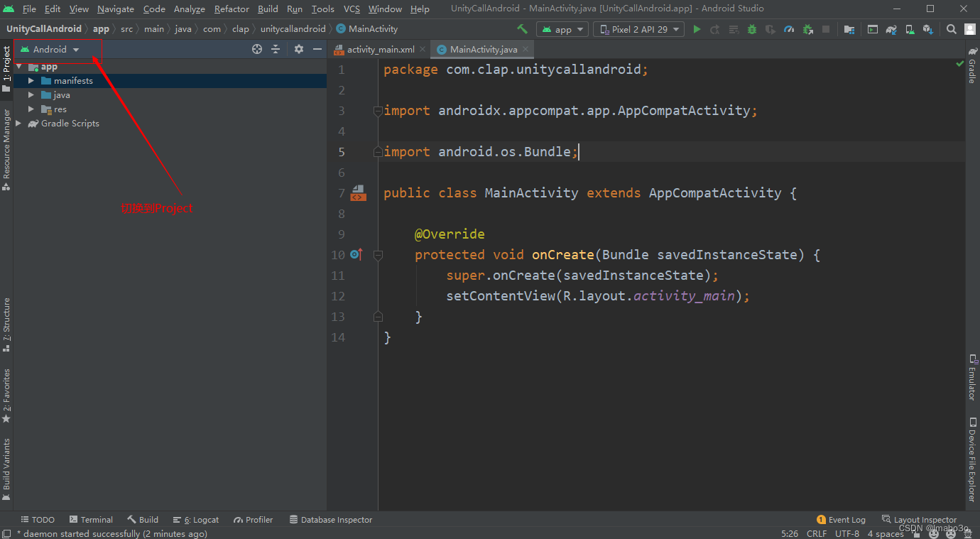Screen dimensions: 980x539
Task: Click the related XML file gutter icon on line 7
Action: (x=359, y=192)
